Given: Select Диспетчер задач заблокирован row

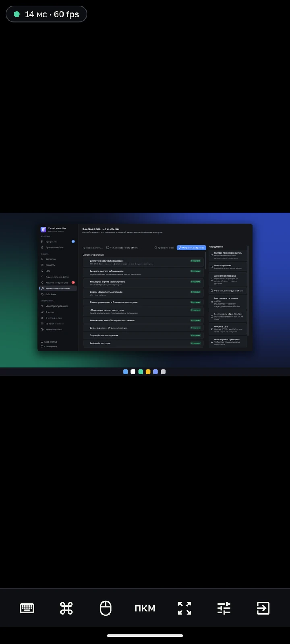Looking at the screenshot, I should [143, 262].
